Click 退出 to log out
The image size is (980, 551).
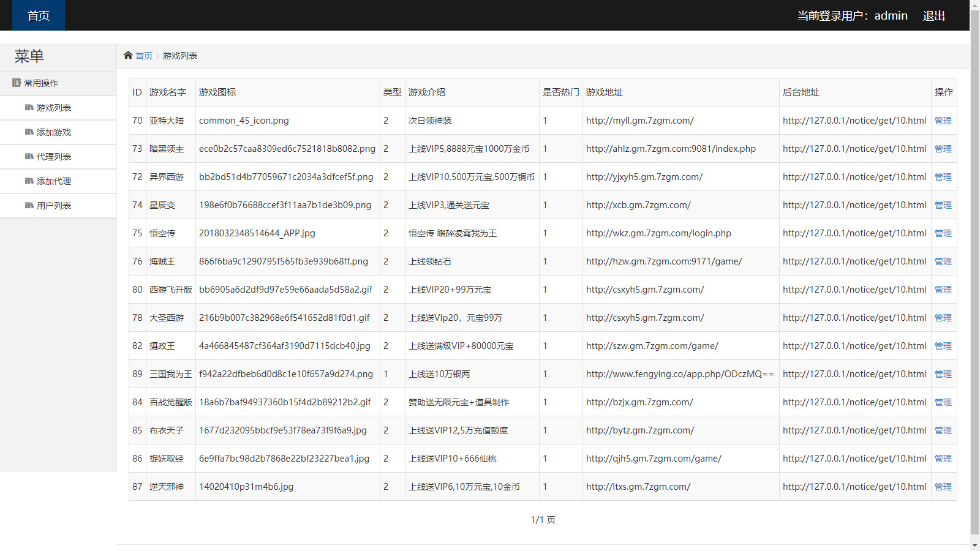933,15
